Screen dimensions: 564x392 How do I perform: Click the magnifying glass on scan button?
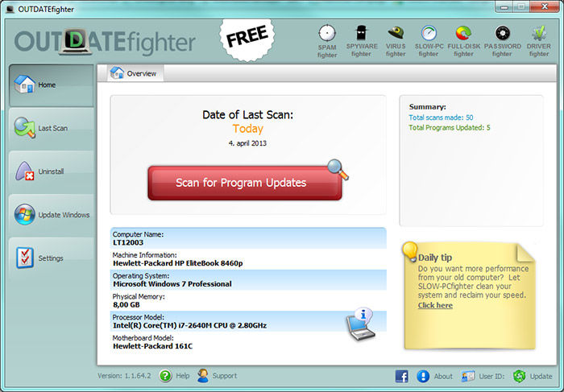click(x=338, y=169)
